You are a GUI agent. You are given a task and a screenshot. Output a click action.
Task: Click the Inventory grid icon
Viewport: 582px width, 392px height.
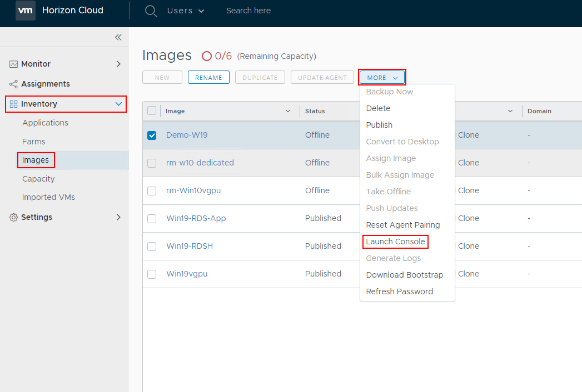coord(14,104)
